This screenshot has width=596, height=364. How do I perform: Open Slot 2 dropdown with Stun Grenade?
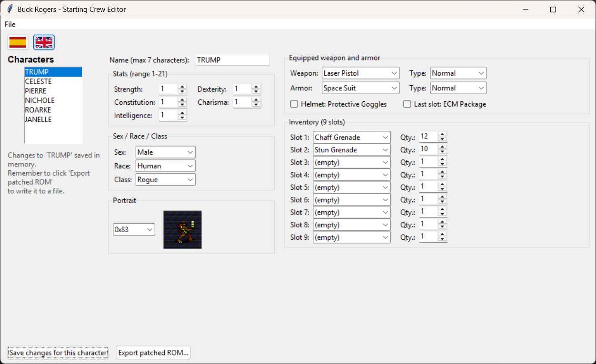tap(352, 150)
